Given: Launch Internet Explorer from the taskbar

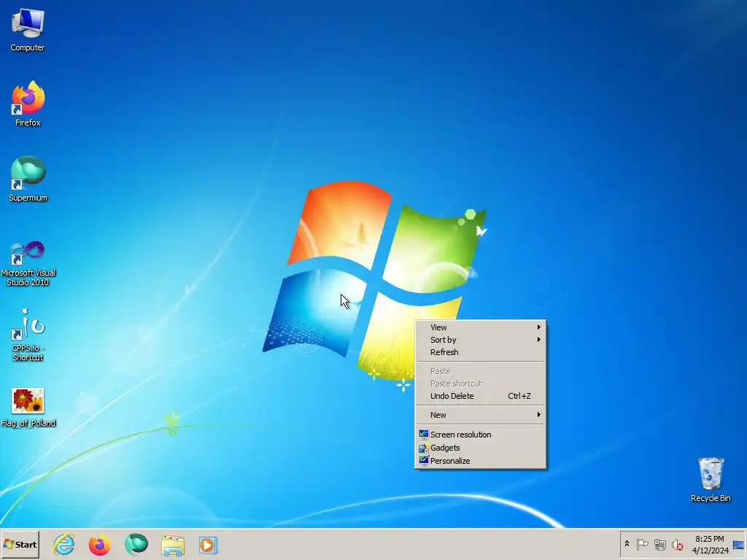Looking at the screenshot, I should (64, 544).
